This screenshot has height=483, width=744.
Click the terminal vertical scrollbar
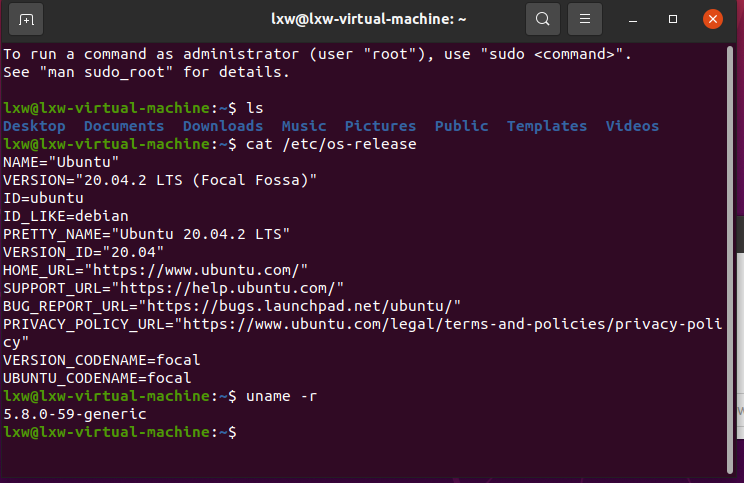730,260
